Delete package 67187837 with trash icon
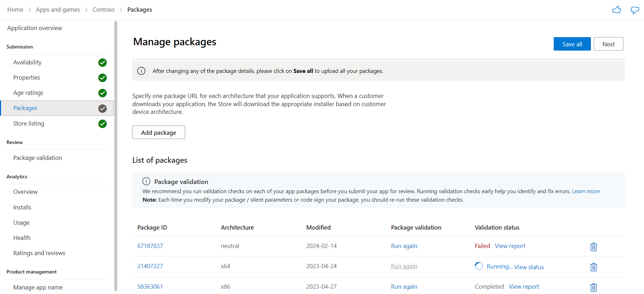Image resolution: width=644 pixels, height=294 pixels. pyautogui.click(x=594, y=247)
